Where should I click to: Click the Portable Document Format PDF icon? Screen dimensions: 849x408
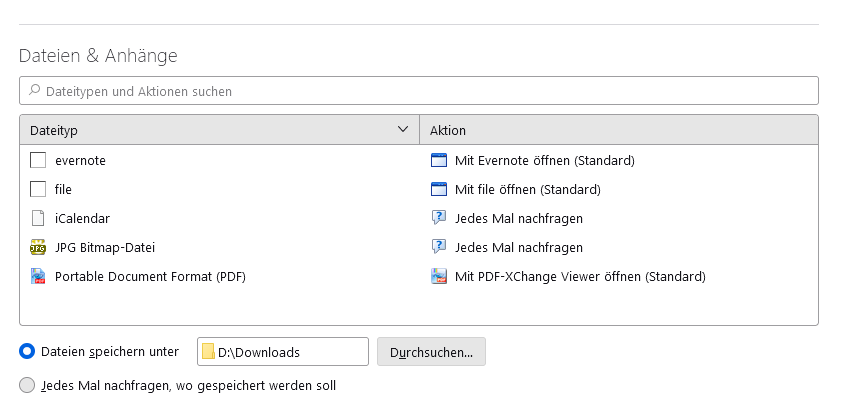(x=38, y=276)
